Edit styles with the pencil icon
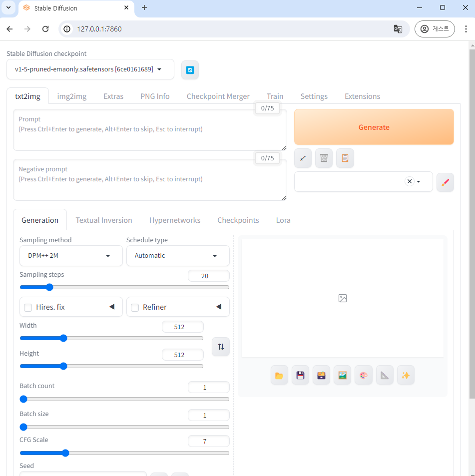This screenshot has height=476, width=475. pyautogui.click(x=445, y=182)
